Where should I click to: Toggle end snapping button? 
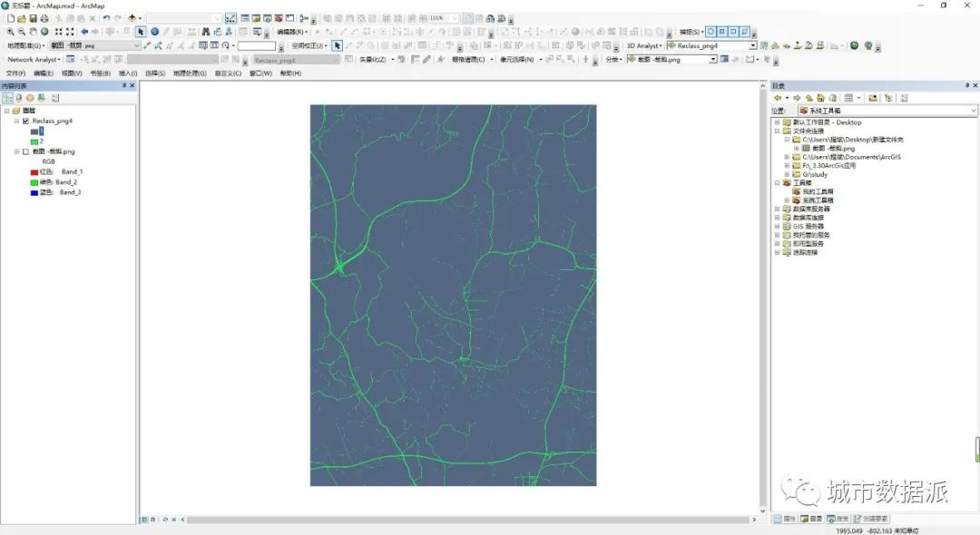click(x=722, y=31)
